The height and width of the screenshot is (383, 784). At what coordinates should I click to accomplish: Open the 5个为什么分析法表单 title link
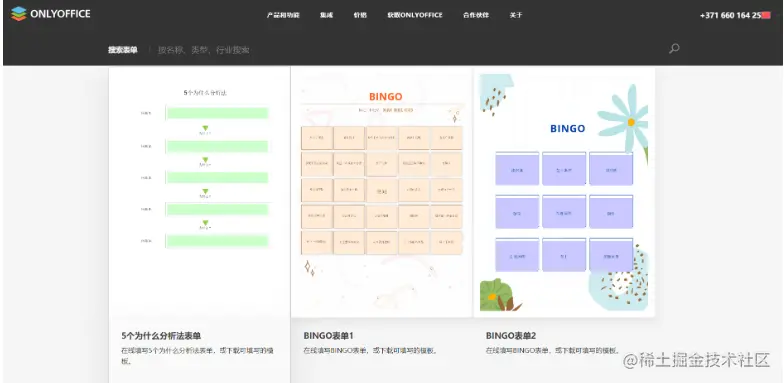(162, 336)
